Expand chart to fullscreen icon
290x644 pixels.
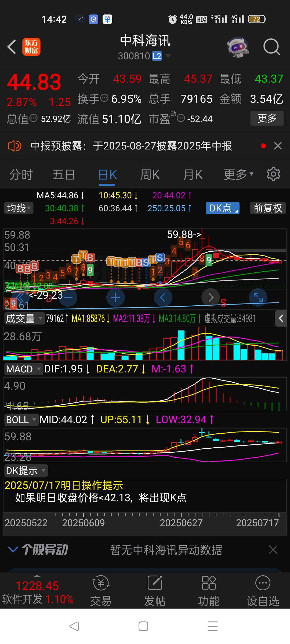pos(258,297)
